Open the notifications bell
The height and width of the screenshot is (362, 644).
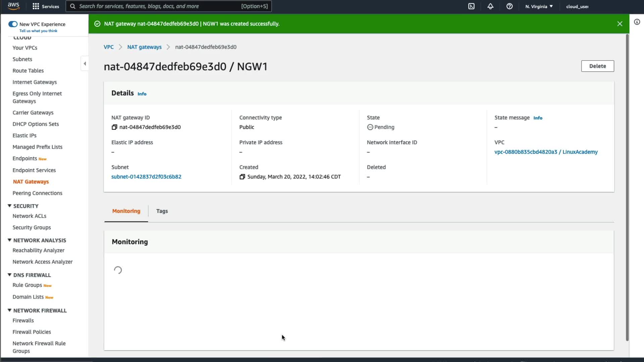[490, 6]
